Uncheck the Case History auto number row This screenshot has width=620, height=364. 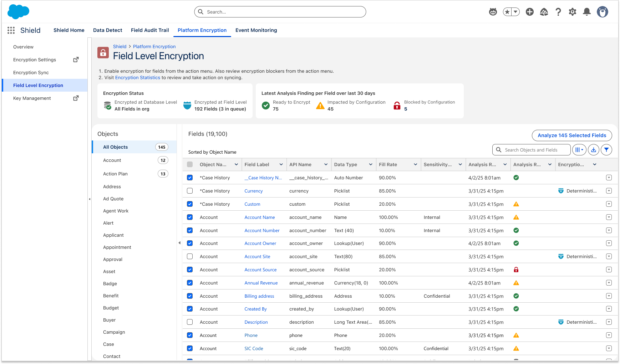pyautogui.click(x=190, y=178)
